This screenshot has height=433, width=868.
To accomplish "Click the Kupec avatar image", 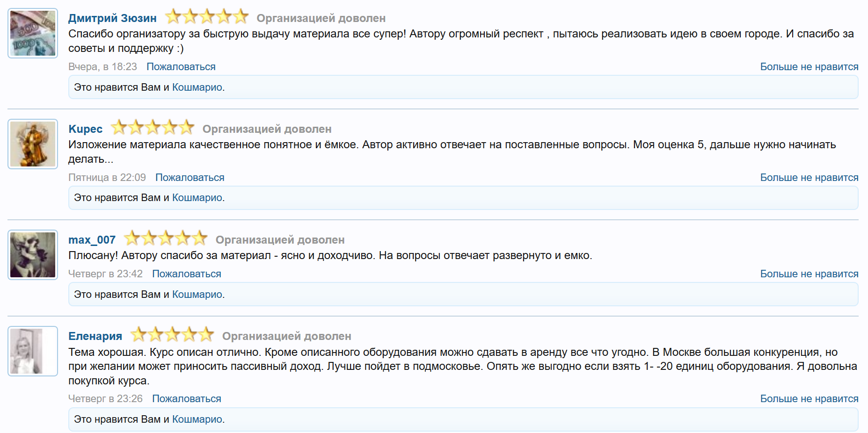I will click(x=33, y=144).
